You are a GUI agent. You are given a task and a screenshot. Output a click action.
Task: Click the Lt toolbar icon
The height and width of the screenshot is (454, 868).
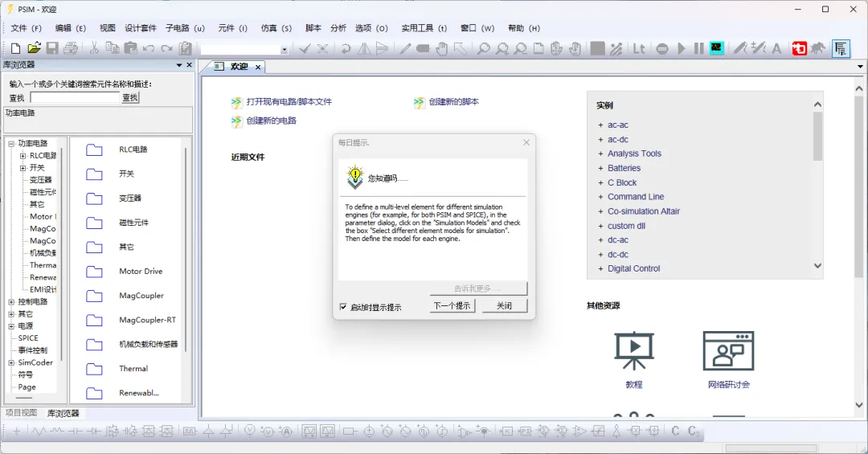(639, 49)
